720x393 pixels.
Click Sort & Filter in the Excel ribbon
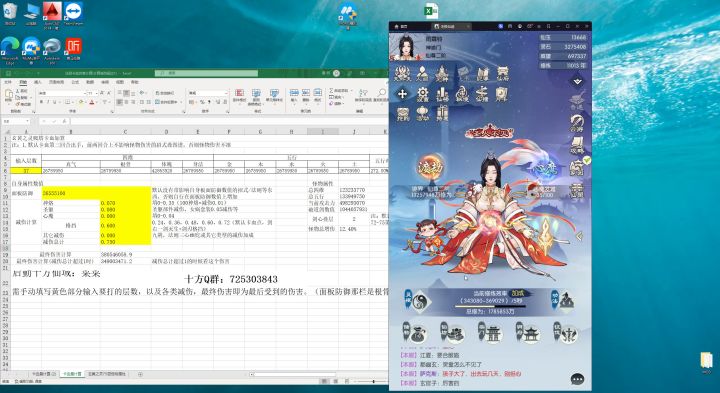363,95
